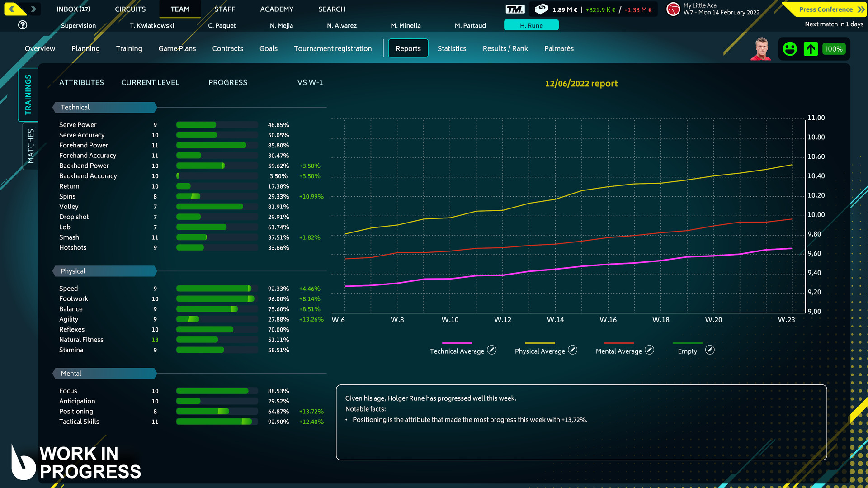The image size is (868, 488).
Task: Click the edit icon beside Physical Average
Action: (572, 350)
